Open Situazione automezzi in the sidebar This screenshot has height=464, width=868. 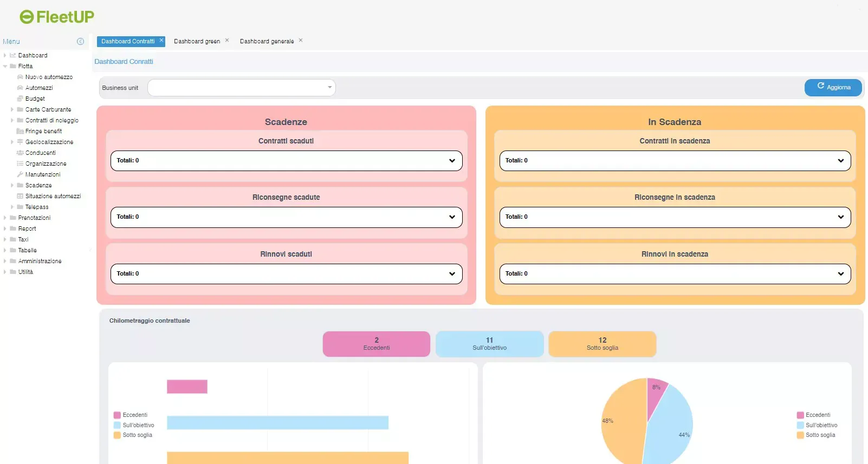(x=53, y=196)
